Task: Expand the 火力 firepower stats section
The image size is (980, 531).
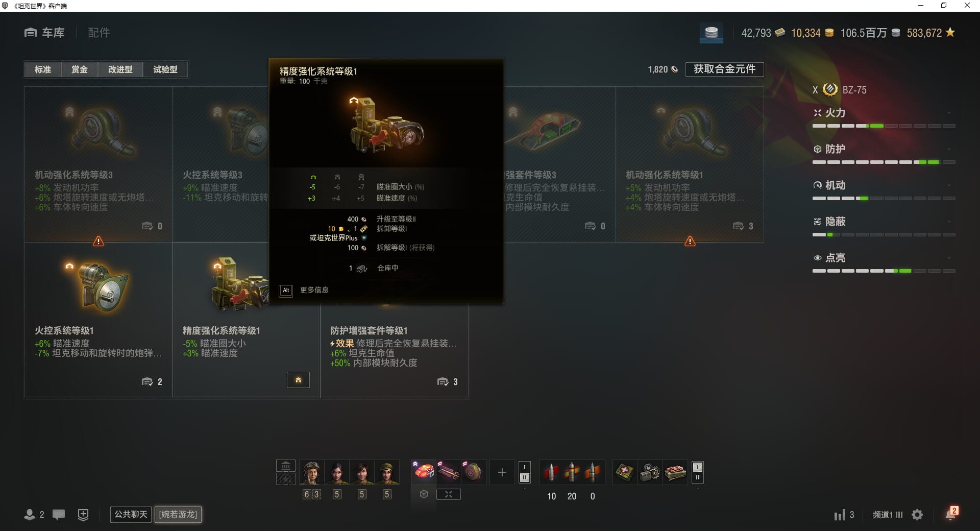Action: point(884,113)
